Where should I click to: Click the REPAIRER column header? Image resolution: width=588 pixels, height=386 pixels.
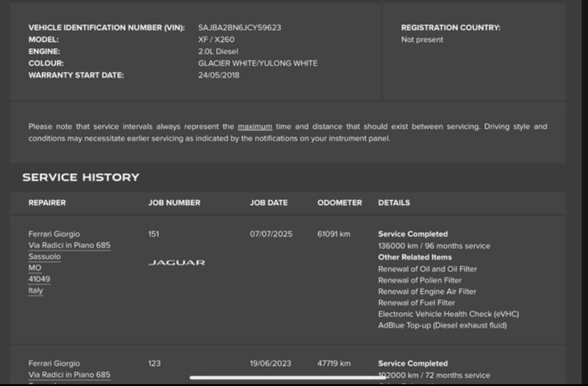tap(47, 203)
